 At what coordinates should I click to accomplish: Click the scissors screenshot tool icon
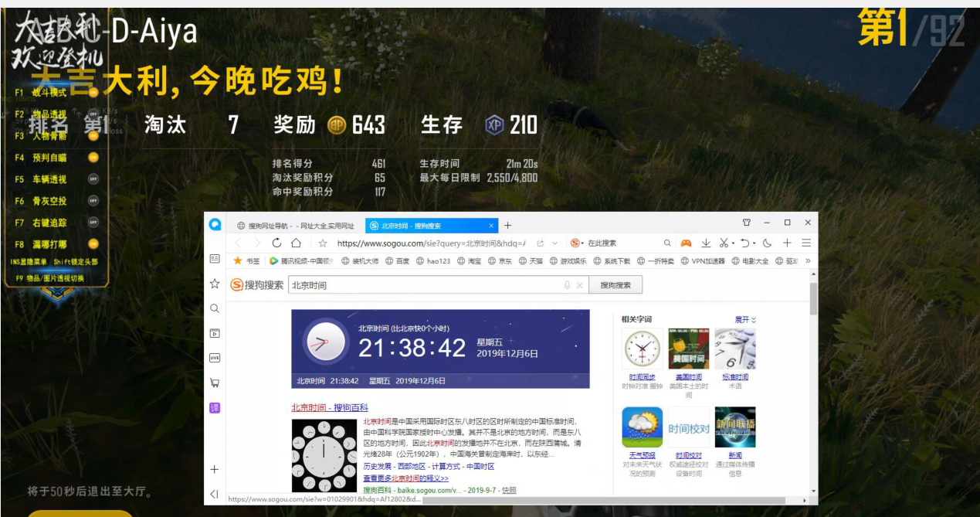[x=724, y=243]
